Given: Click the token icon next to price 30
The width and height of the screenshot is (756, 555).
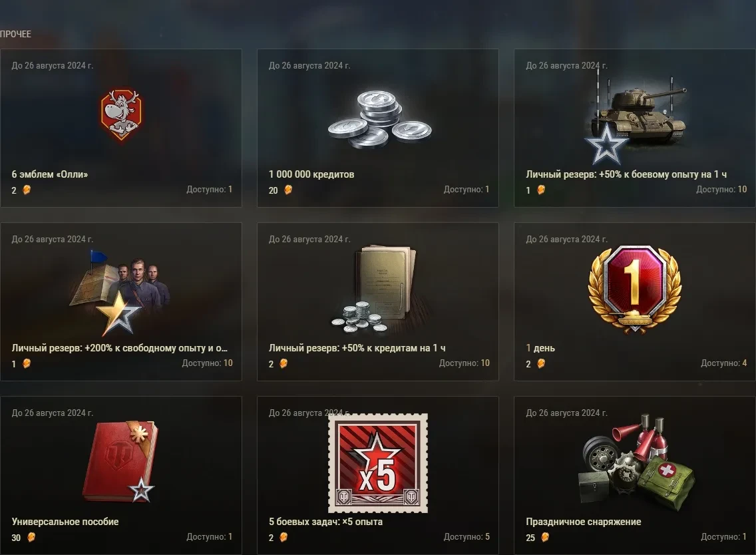Looking at the screenshot, I should 31,537.
